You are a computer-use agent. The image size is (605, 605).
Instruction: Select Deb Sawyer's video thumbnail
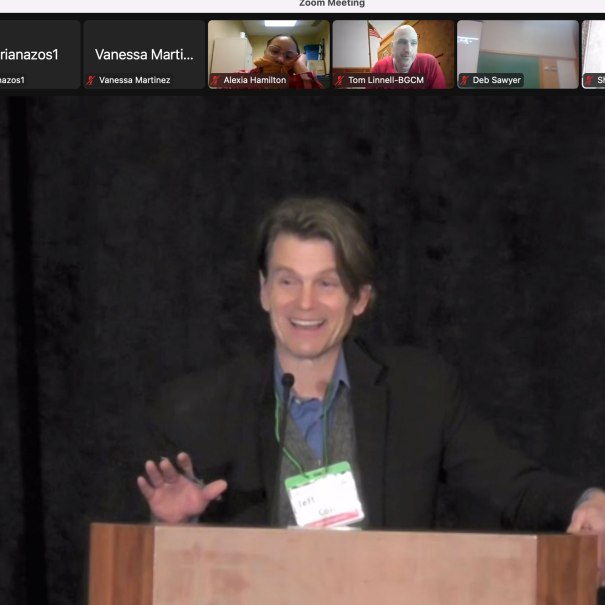[517, 48]
